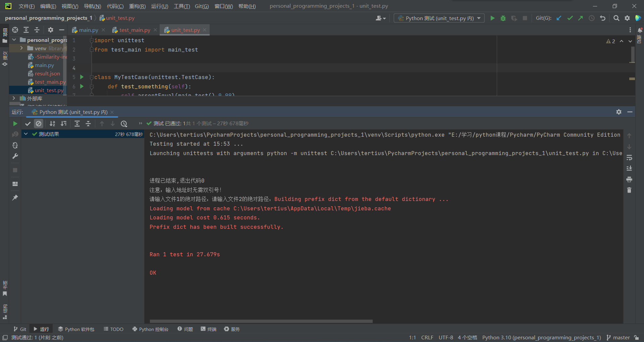Click the Git update project arrow

point(559,18)
